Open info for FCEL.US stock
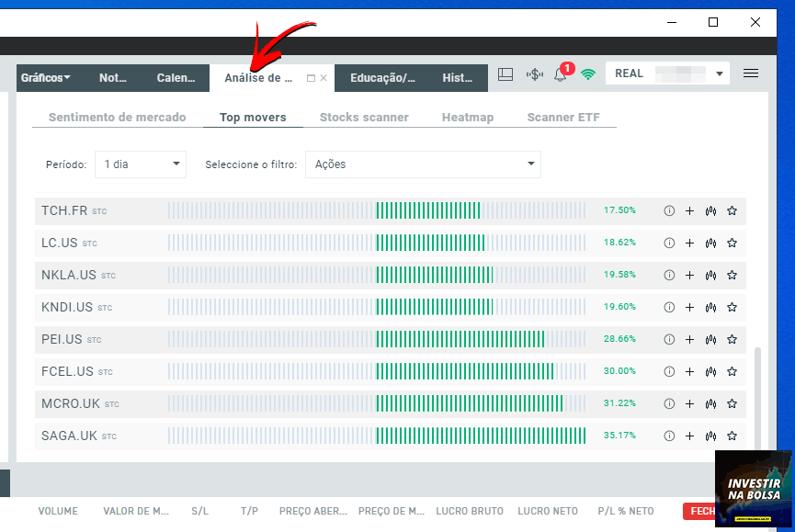 click(x=669, y=371)
